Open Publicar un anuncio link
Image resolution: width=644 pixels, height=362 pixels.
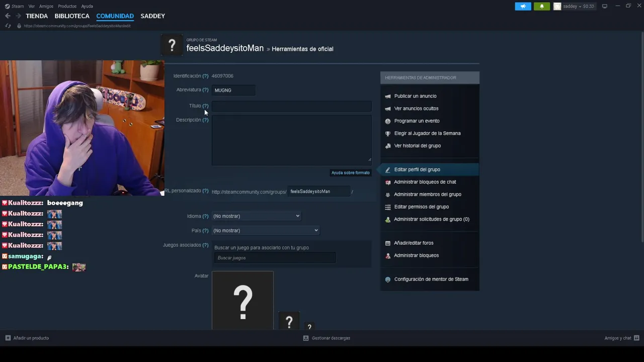coord(416,96)
